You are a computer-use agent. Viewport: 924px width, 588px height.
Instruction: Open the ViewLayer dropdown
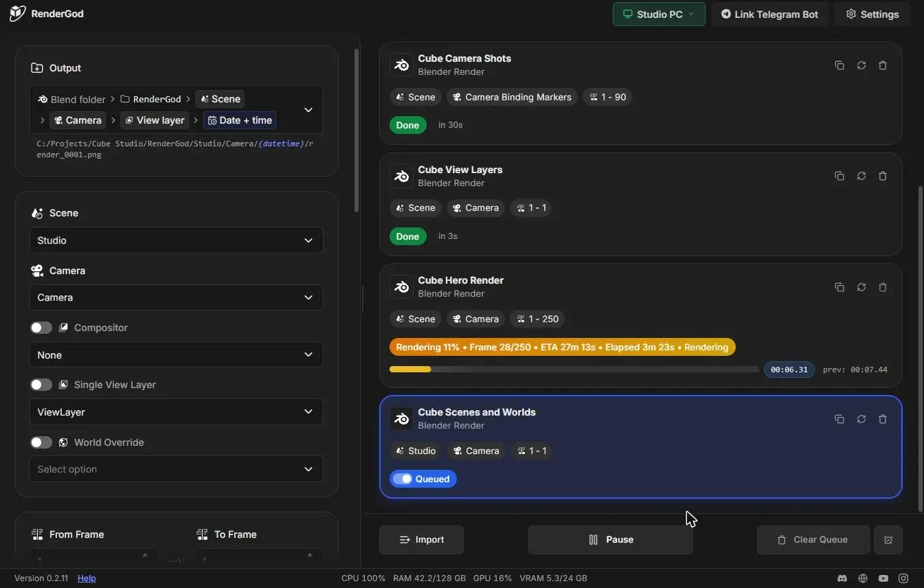pyautogui.click(x=176, y=412)
